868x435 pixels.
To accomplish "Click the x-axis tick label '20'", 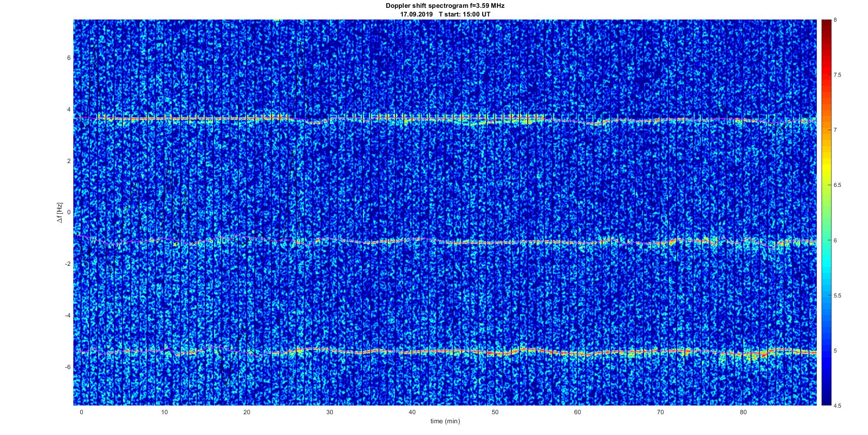I will pos(247,412).
